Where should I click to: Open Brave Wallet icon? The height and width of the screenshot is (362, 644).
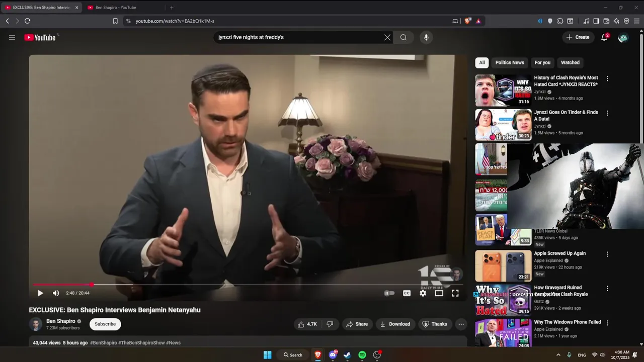[606, 21]
